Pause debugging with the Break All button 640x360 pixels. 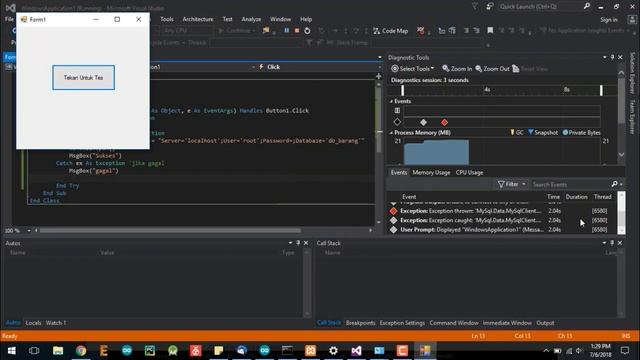[287, 31]
